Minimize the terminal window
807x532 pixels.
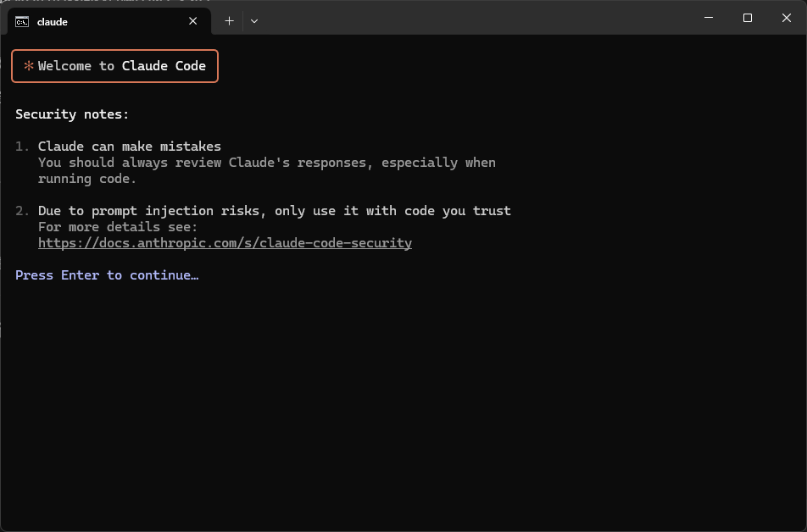(x=709, y=18)
